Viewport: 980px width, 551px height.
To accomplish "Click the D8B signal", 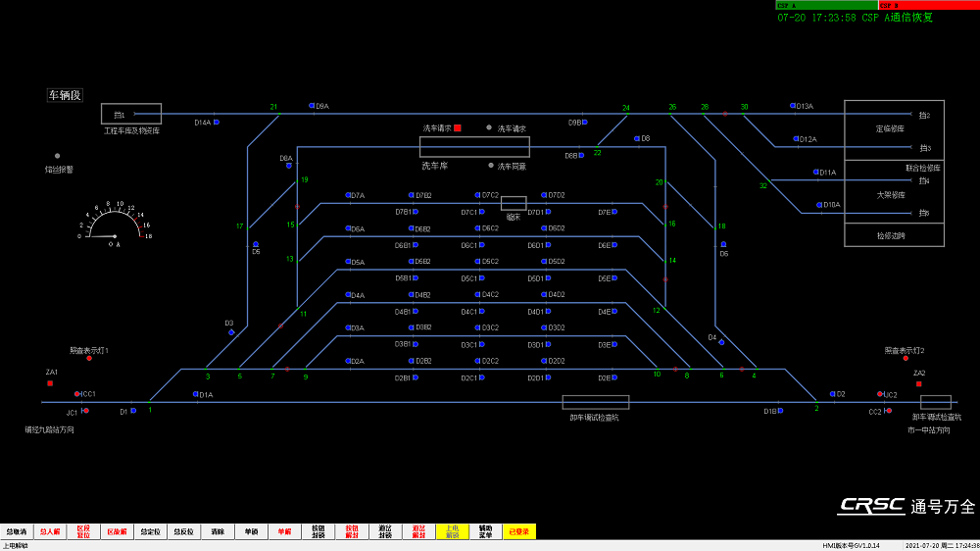I will click(x=581, y=155).
